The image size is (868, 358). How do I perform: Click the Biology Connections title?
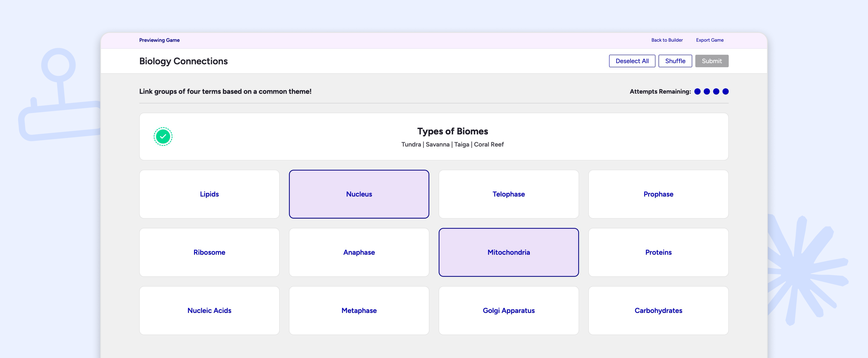(183, 61)
